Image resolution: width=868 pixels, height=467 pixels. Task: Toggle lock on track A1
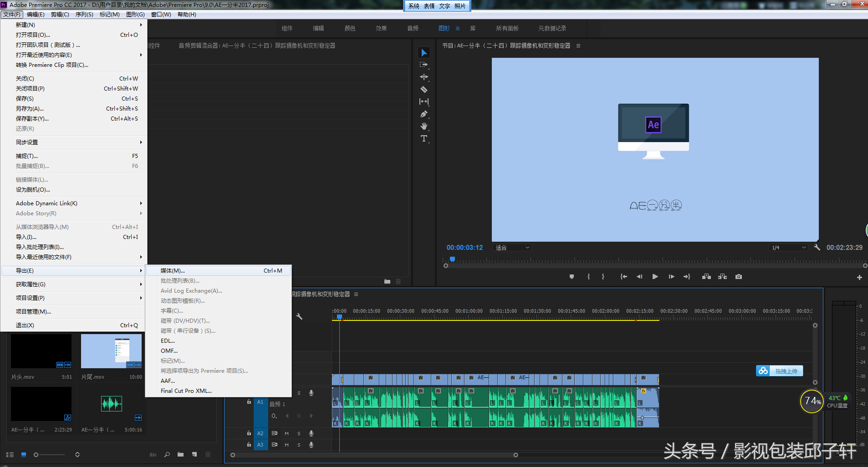coord(249,401)
